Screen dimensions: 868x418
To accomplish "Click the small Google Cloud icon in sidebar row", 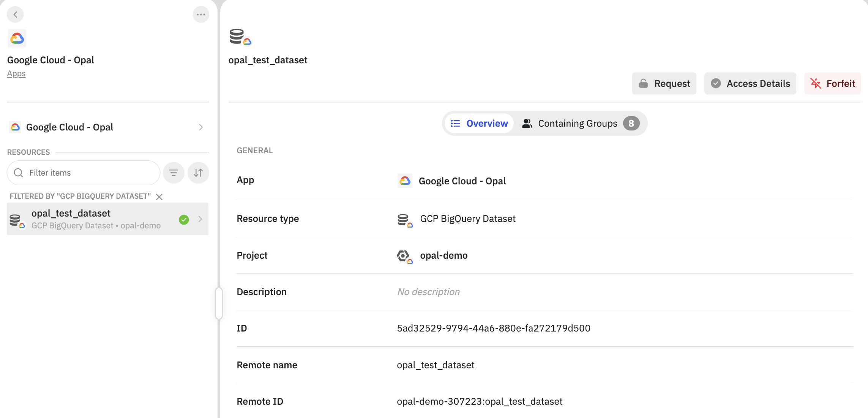I will (x=15, y=127).
